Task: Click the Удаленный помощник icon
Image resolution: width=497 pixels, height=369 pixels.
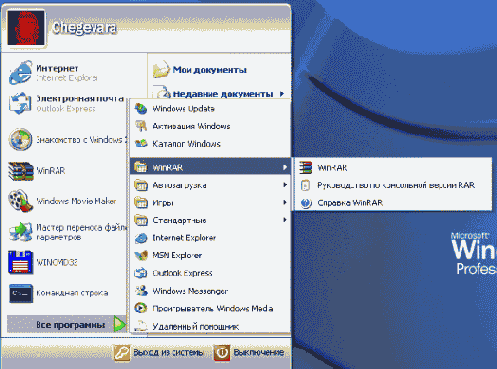Action: tap(141, 326)
